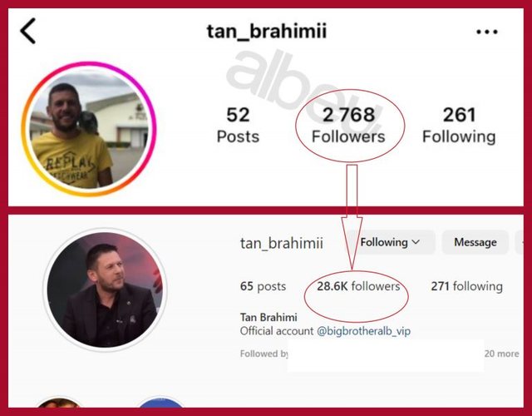The width and height of the screenshot is (532, 416).
Task: Open the profile story with gradient ring
Action: (89, 130)
